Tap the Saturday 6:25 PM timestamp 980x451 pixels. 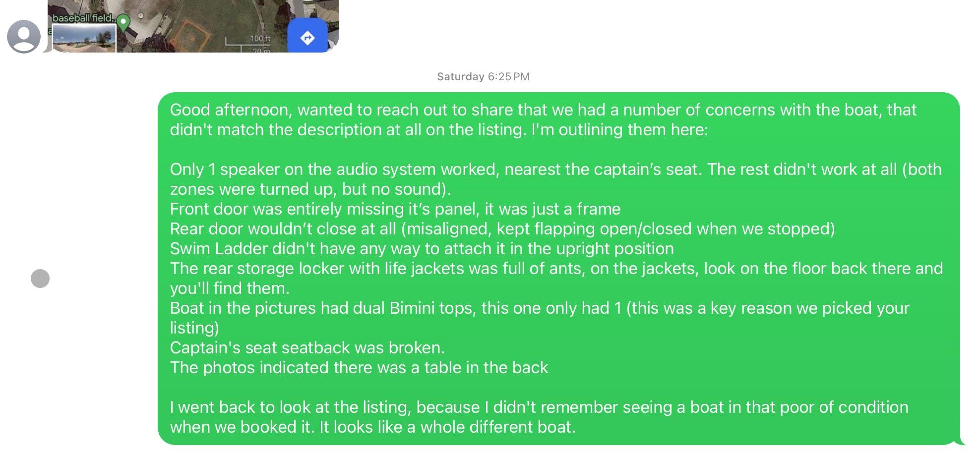coord(483,77)
